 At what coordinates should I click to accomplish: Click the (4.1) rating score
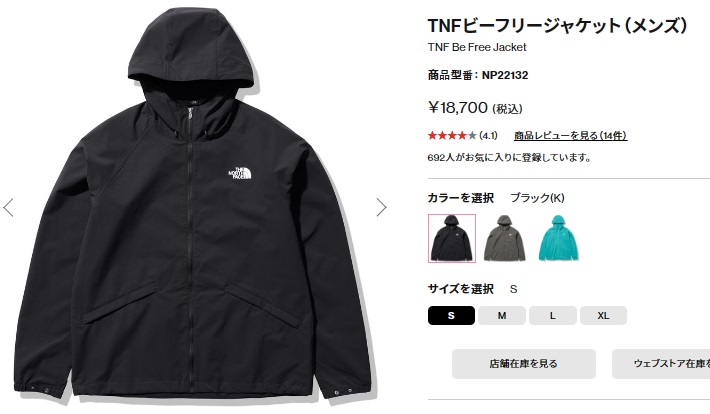point(488,135)
